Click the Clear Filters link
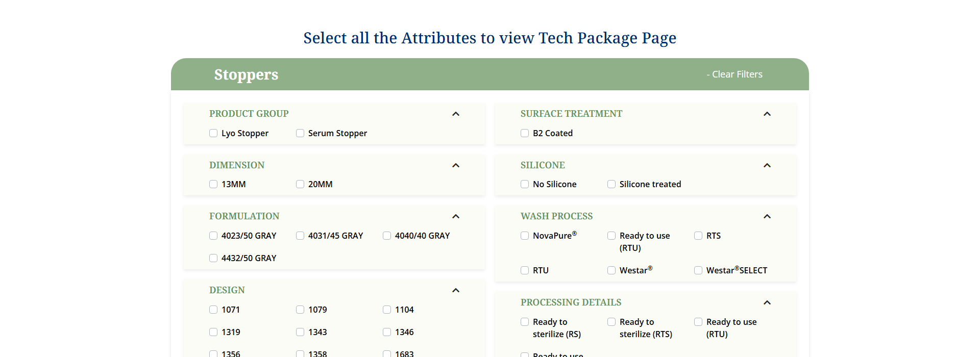This screenshot has height=357, width=980. coord(734,74)
